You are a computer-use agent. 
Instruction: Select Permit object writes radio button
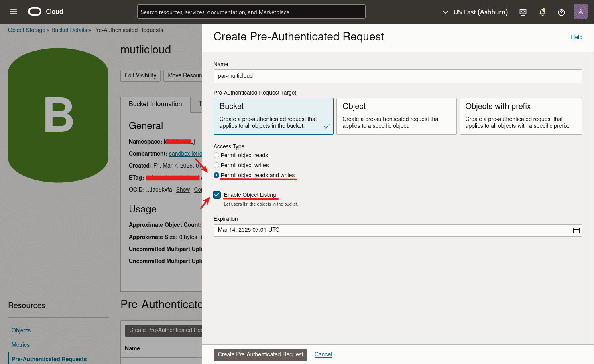(x=216, y=165)
